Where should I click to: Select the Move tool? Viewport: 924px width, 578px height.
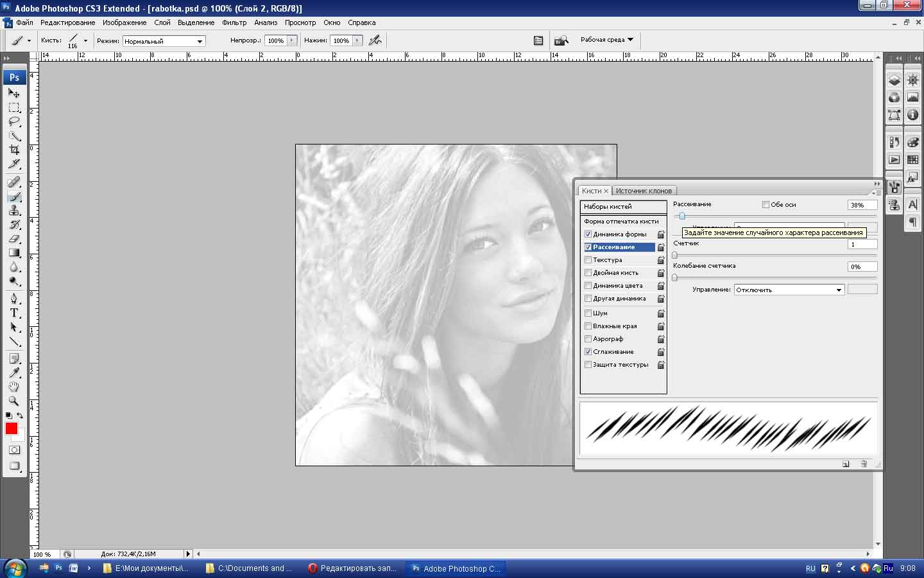click(13, 93)
